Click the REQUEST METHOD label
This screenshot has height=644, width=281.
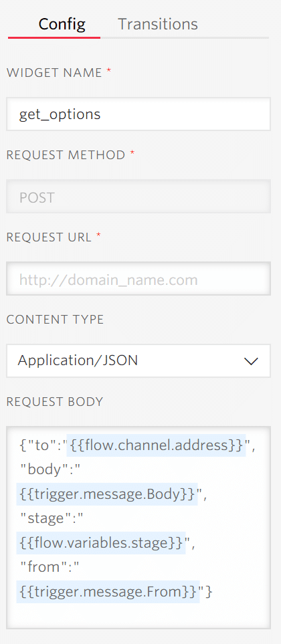(66, 155)
